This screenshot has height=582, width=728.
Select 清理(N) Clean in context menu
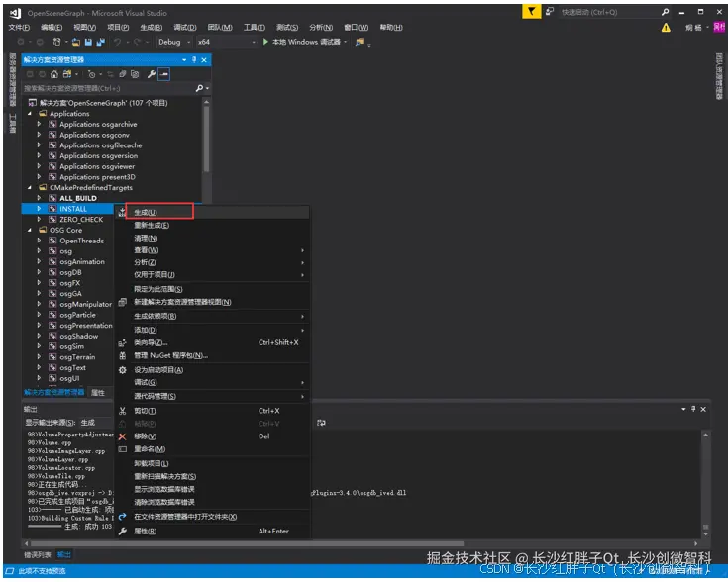point(212,239)
